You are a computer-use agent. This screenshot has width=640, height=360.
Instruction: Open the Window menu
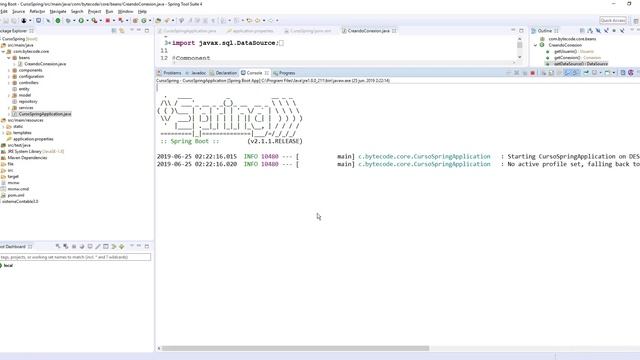click(125, 11)
